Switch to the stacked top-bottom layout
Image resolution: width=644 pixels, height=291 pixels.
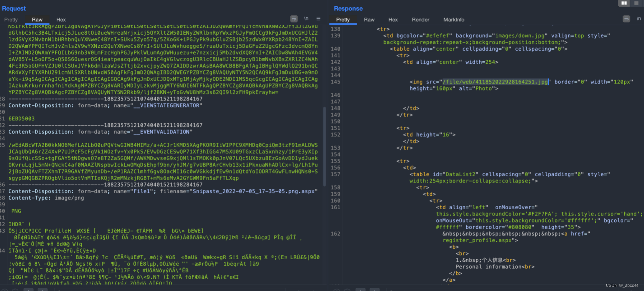636,3
